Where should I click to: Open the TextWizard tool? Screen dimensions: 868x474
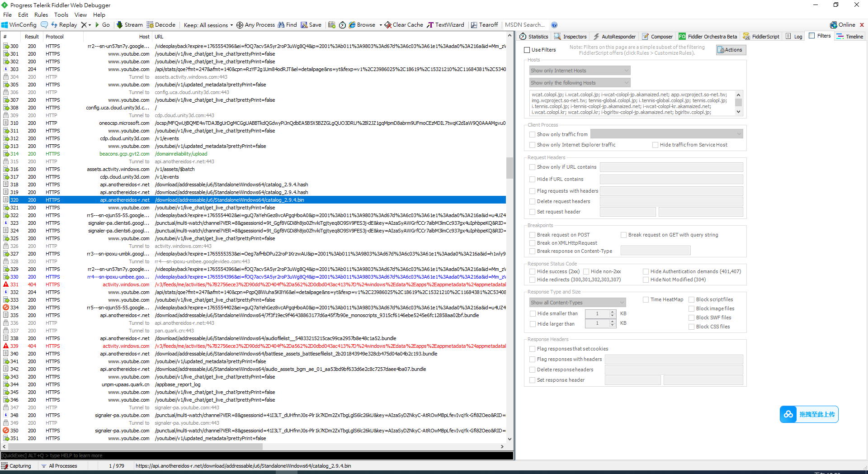click(445, 25)
